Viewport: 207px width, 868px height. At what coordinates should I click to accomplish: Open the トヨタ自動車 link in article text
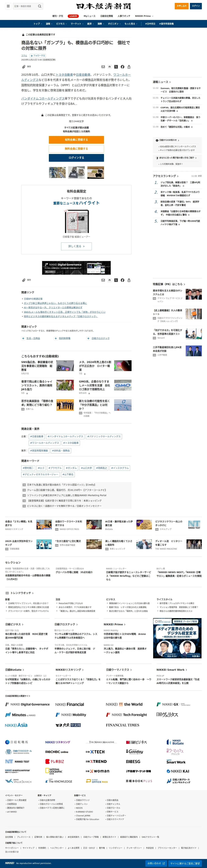click(x=64, y=75)
